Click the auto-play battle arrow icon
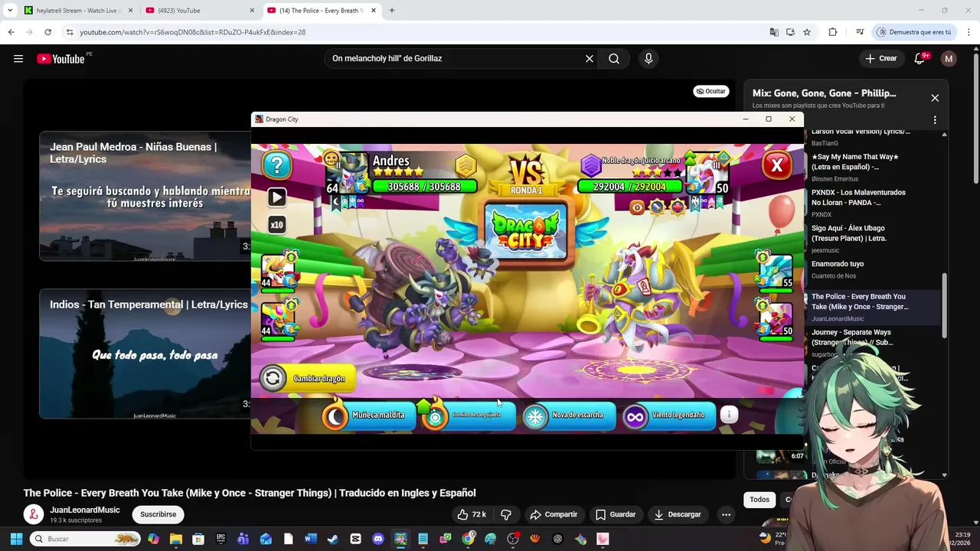 click(277, 197)
